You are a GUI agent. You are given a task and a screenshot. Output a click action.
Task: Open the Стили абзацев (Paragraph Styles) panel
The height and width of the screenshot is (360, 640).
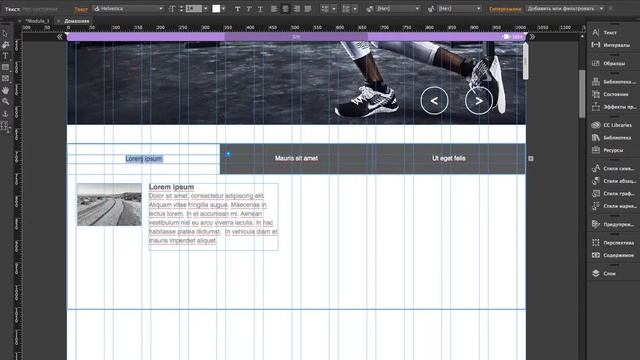(x=613, y=181)
